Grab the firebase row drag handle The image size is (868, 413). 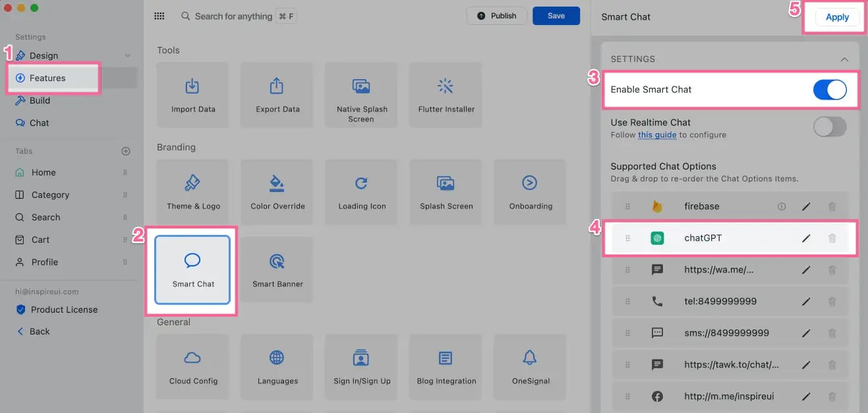[x=627, y=206]
